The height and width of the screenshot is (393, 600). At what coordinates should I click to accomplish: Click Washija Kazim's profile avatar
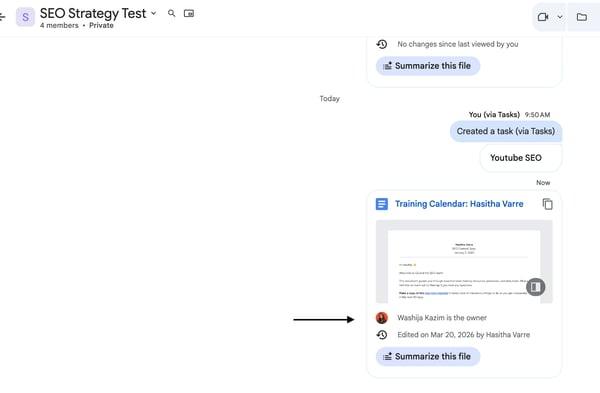pos(382,318)
